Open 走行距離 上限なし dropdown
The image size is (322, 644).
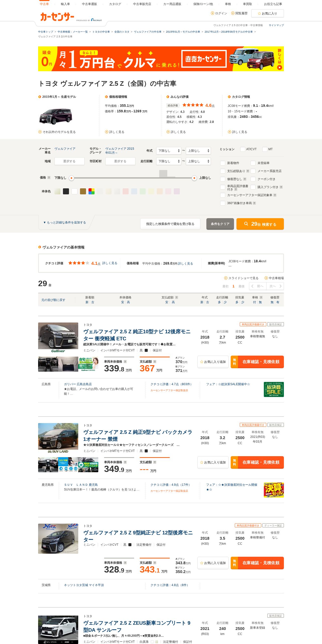(x=198, y=161)
